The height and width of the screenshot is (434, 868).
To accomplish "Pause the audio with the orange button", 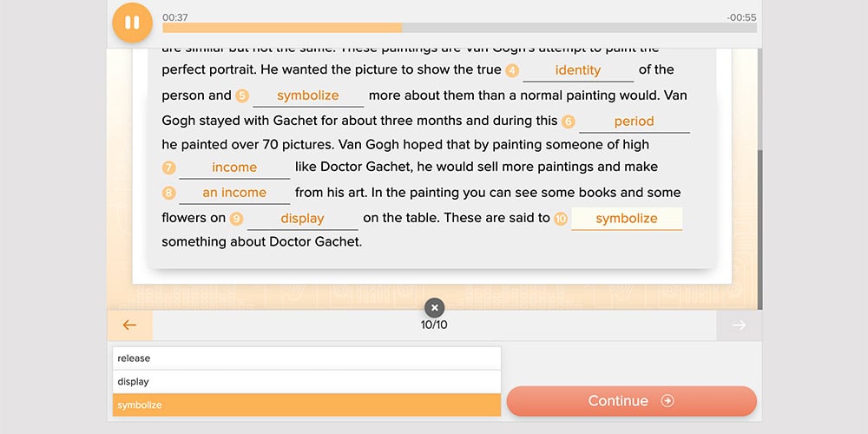I will pos(132,23).
